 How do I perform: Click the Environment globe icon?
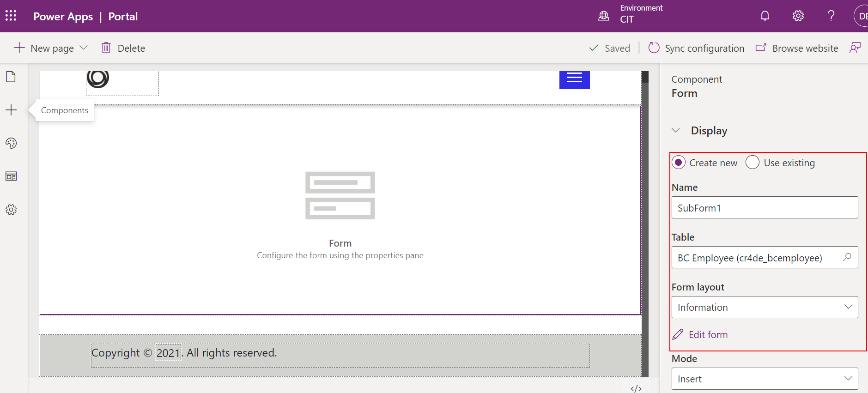604,16
